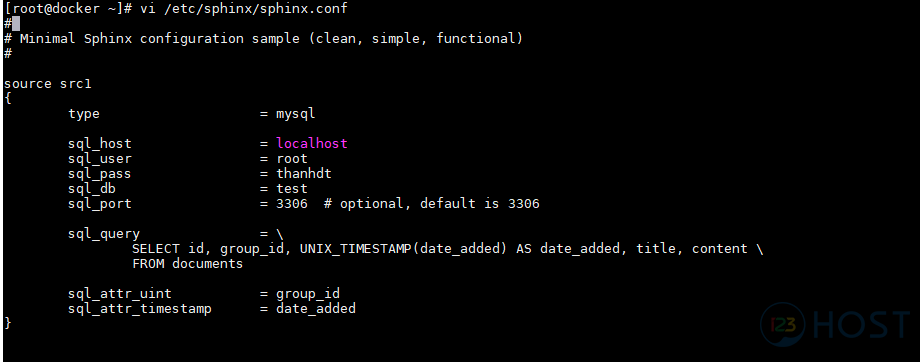Image resolution: width=920 pixels, height=362 pixels.
Task: Click the vi cursor block after the hash
Action: click(x=16, y=23)
